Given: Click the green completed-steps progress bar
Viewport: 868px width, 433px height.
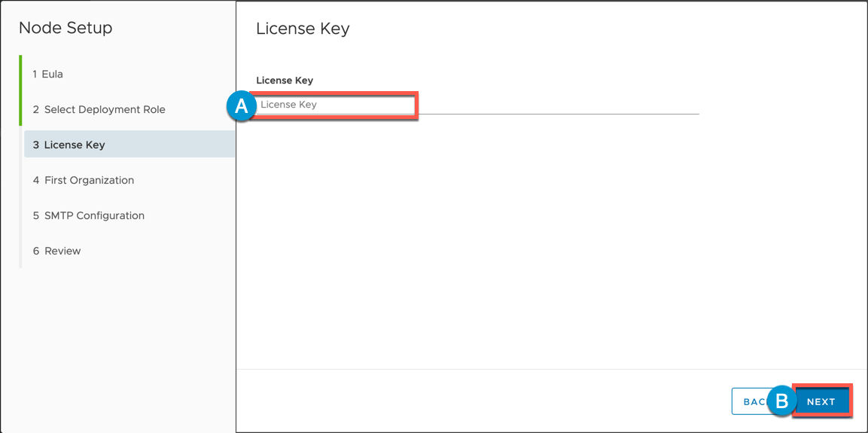Looking at the screenshot, I should [20, 90].
